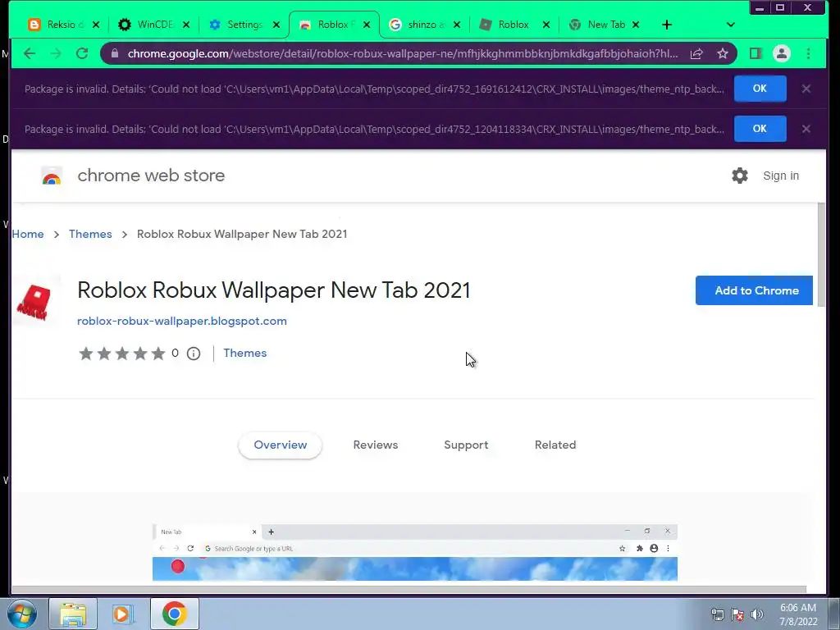Open roblox-robux-wallpaper.blogspot.com link
Viewport: 840px width, 630px height.
(x=182, y=321)
